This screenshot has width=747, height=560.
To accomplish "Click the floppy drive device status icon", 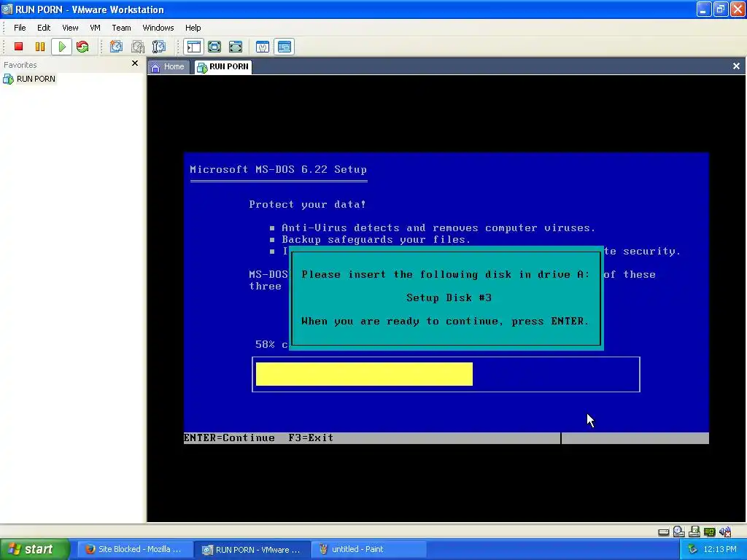I will (x=694, y=532).
